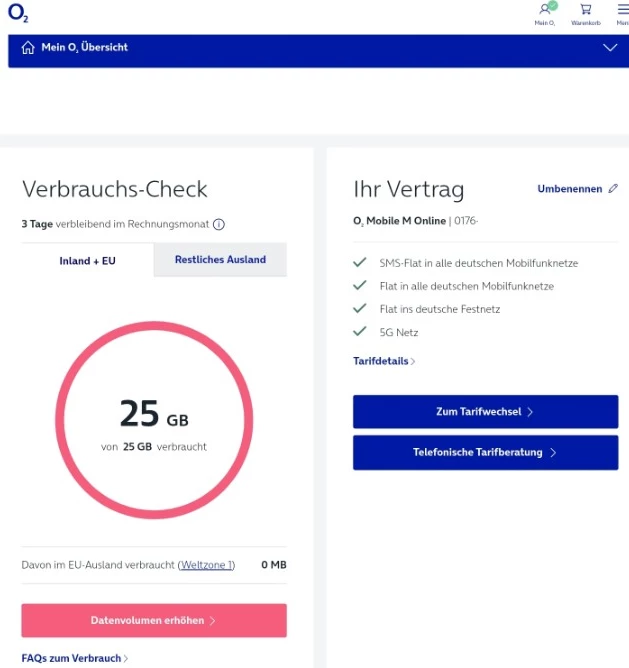The image size is (629, 668).
Task: Open the Tarifdetails link
Action: (384, 361)
